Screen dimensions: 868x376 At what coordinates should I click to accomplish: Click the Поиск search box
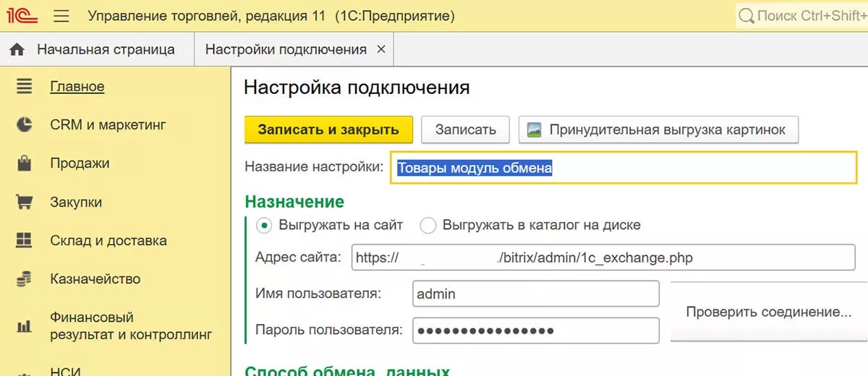[x=801, y=16]
